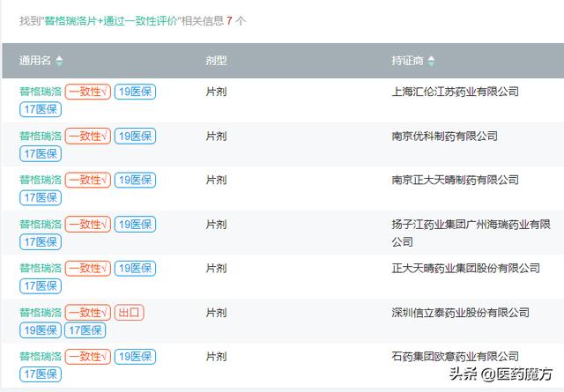The height and width of the screenshot is (392, 564).
Task: Click 片剂 in 上海汇伦江苏药业 row
Action: click(x=216, y=92)
